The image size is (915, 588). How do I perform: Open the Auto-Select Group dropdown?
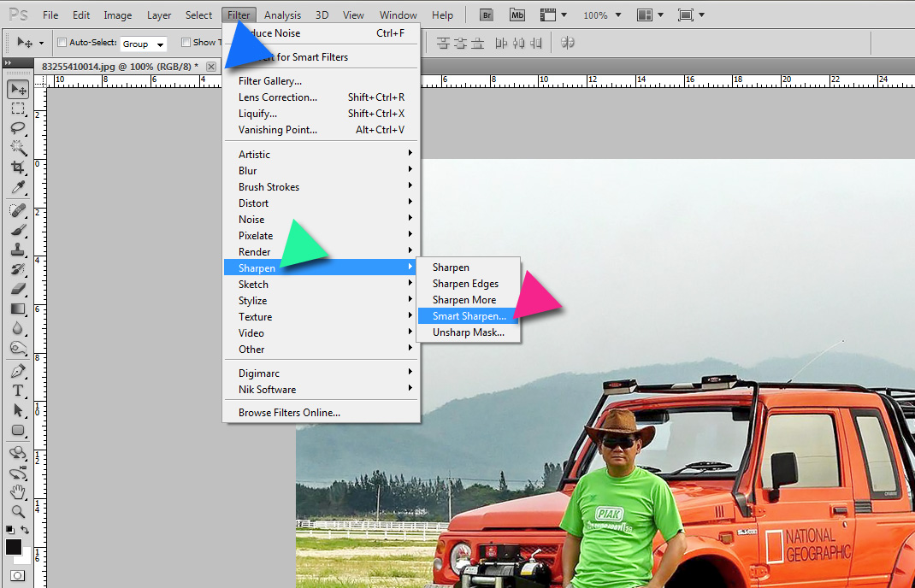(143, 44)
